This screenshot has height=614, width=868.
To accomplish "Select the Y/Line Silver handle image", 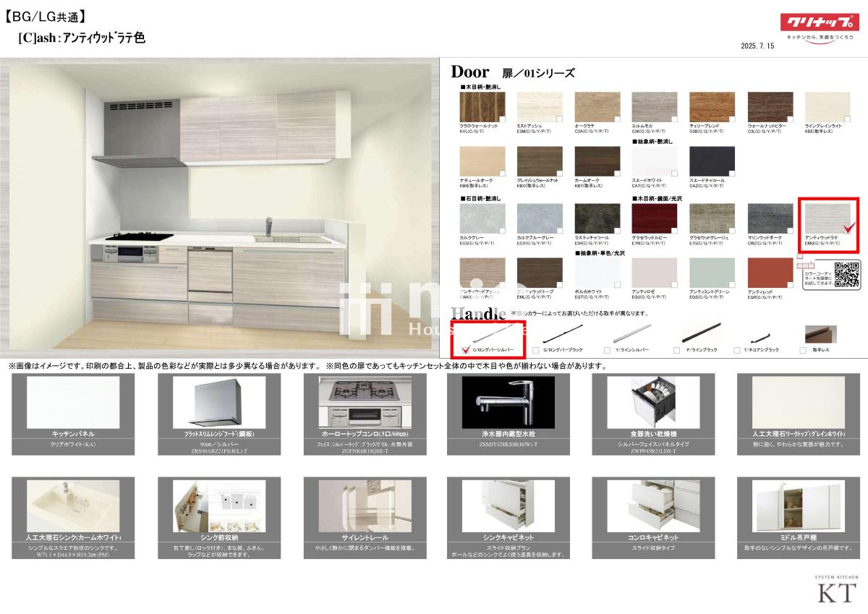I will click(633, 336).
